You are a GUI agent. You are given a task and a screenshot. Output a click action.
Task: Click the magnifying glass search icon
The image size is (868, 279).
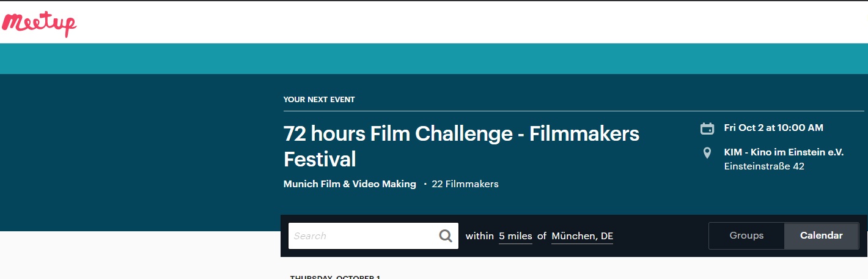pyautogui.click(x=446, y=236)
